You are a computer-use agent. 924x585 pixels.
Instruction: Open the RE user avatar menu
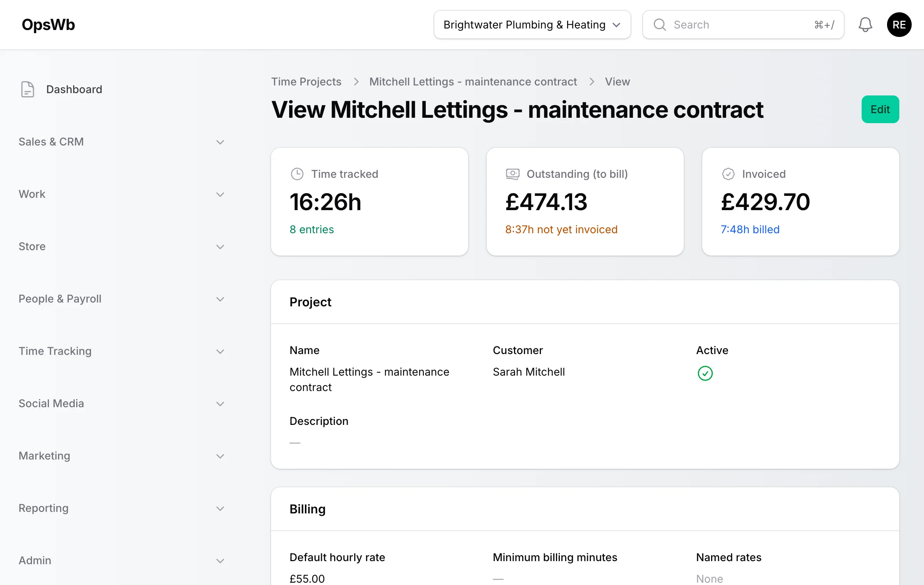tap(899, 25)
